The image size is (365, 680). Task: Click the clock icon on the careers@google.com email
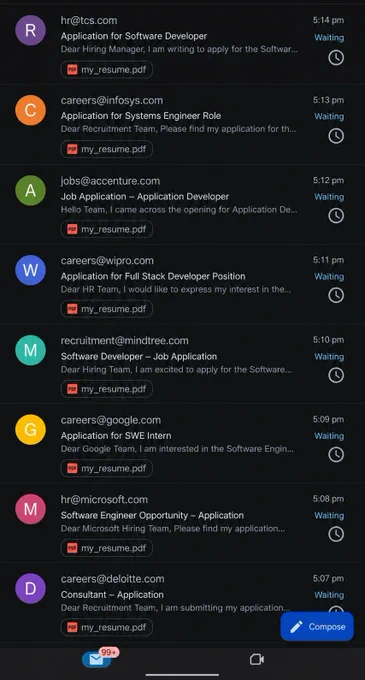coord(336,454)
